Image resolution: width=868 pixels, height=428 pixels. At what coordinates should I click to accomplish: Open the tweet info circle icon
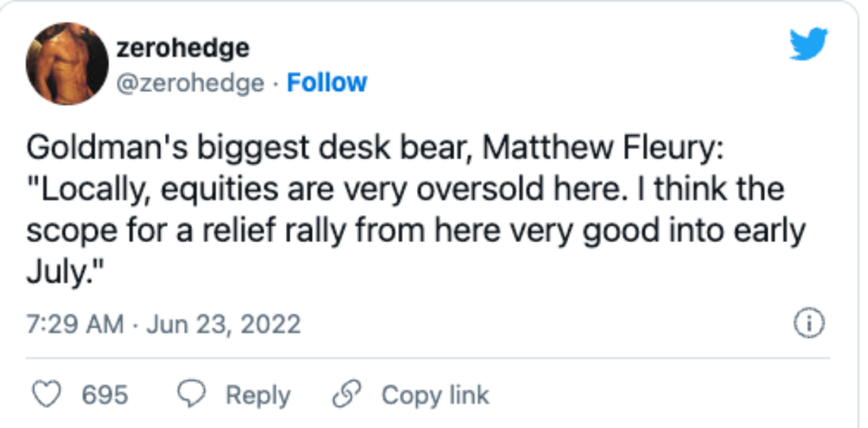pyautogui.click(x=809, y=323)
